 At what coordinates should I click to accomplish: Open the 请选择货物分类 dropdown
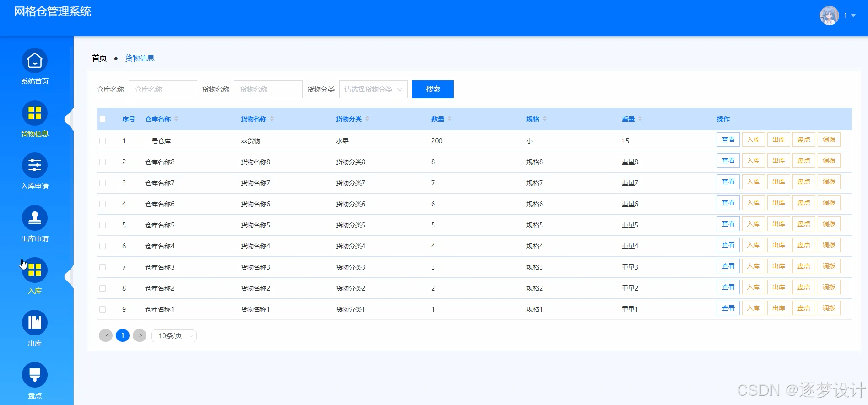click(374, 89)
